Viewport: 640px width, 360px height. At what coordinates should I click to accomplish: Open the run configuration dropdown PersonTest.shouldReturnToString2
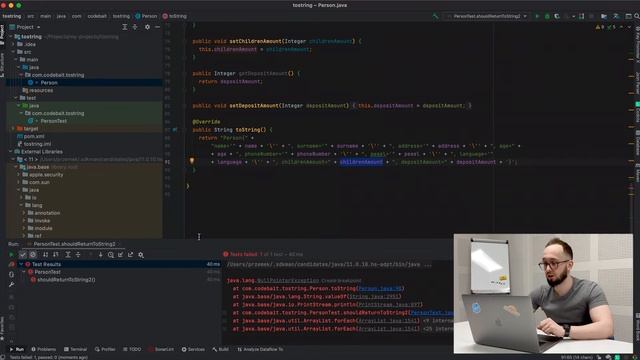coord(487,16)
